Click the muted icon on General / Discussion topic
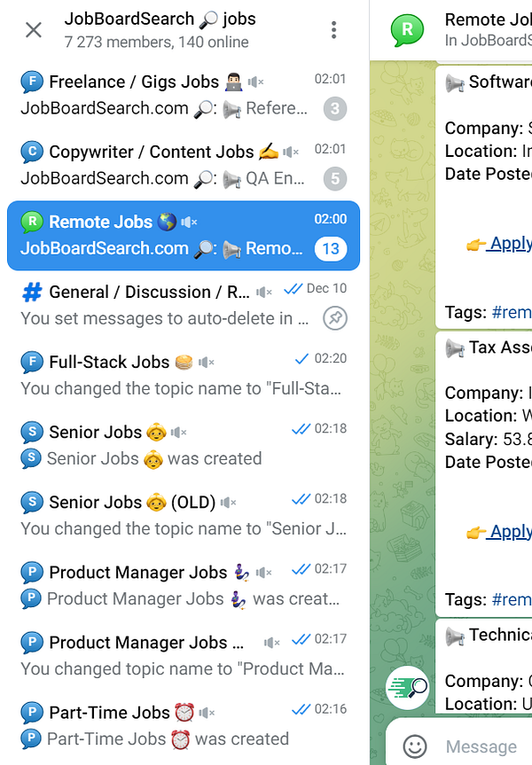This screenshot has width=532, height=765. point(263,293)
